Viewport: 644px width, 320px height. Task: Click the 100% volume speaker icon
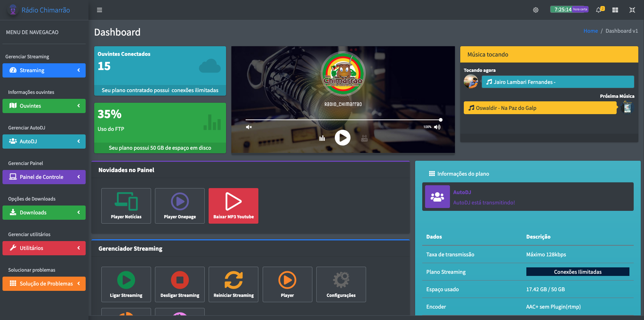point(437,127)
